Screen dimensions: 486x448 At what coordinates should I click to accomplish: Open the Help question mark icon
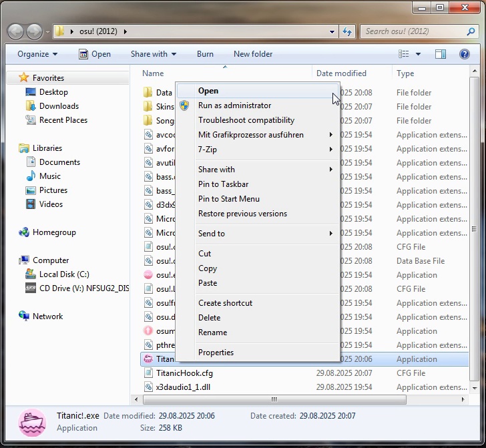tap(465, 54)
